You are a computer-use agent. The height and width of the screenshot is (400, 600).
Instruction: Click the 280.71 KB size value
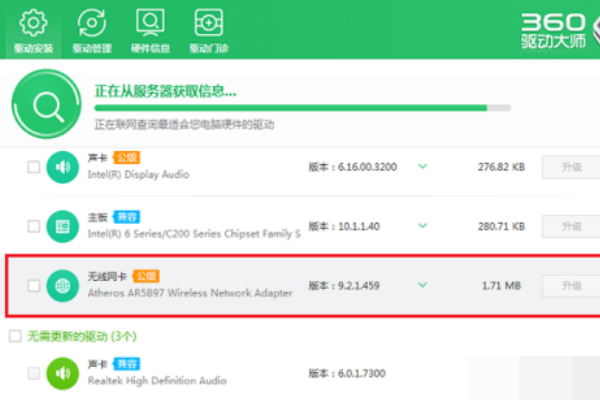501,226
